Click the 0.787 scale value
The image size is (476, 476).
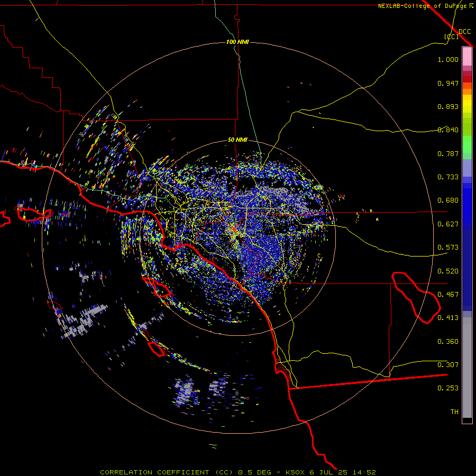coord(448,153)
